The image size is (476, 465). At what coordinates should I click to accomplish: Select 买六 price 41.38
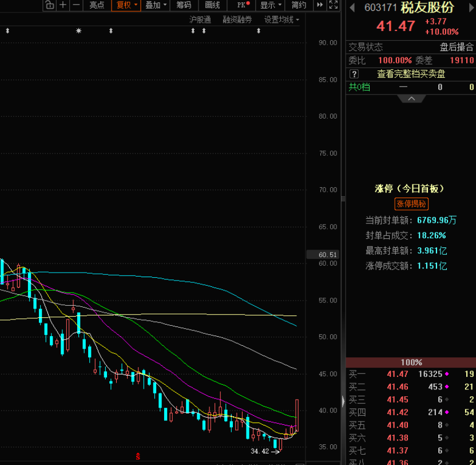click(398, 438)
